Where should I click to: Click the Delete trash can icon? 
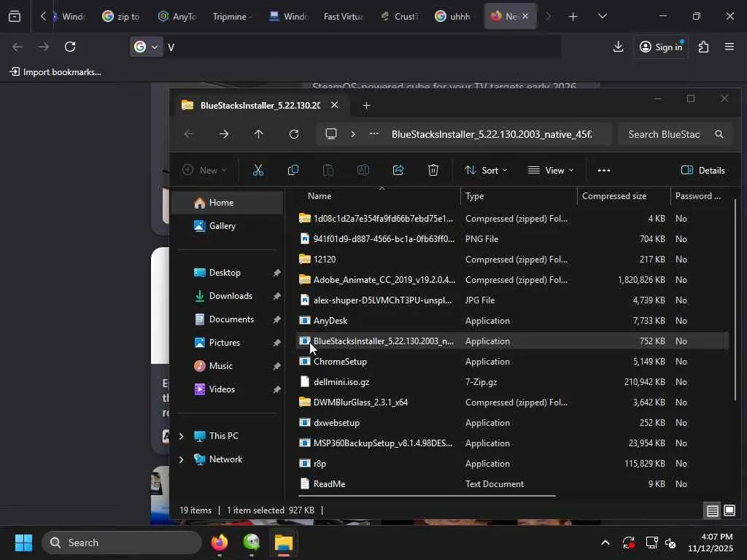(x=433, y=170)
